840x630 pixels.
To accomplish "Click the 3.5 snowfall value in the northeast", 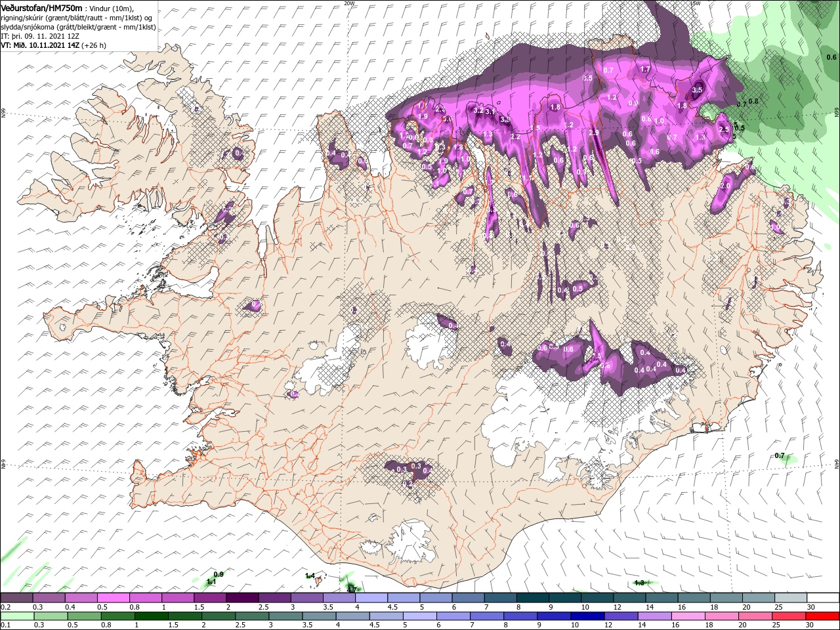I will click(x=697, y=90).
